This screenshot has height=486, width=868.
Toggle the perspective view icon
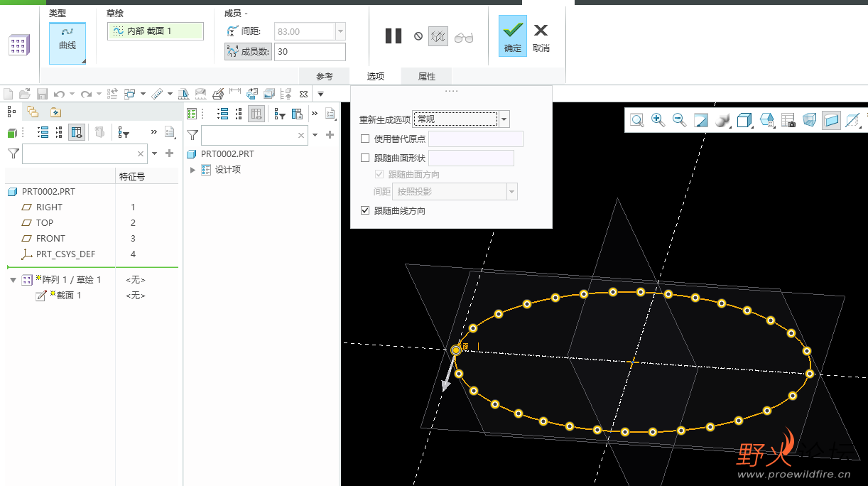click(810, 120)
